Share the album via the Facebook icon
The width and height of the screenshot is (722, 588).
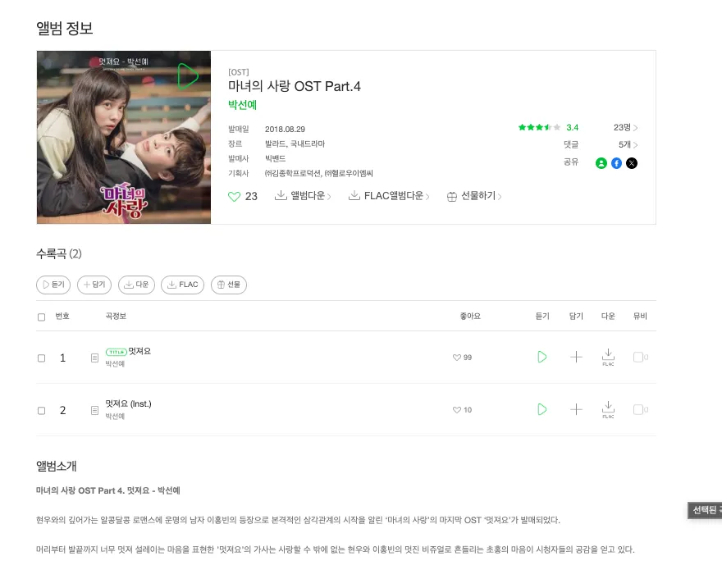tap(616, 163)
